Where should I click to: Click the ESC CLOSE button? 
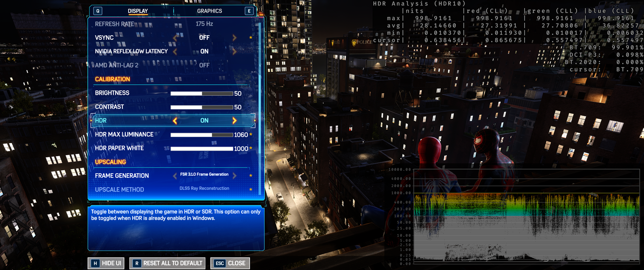(x=230, y=263)
